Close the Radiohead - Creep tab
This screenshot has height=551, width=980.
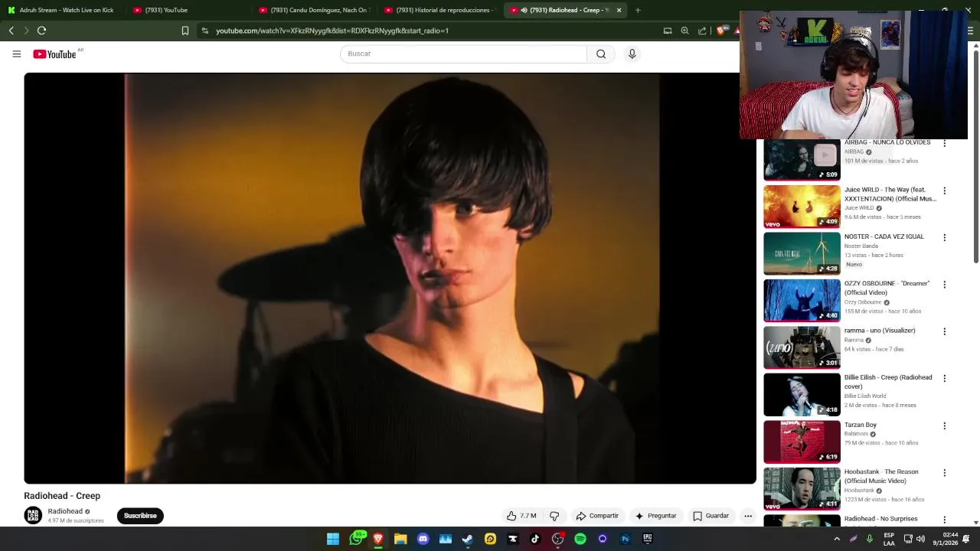[619, 10]
